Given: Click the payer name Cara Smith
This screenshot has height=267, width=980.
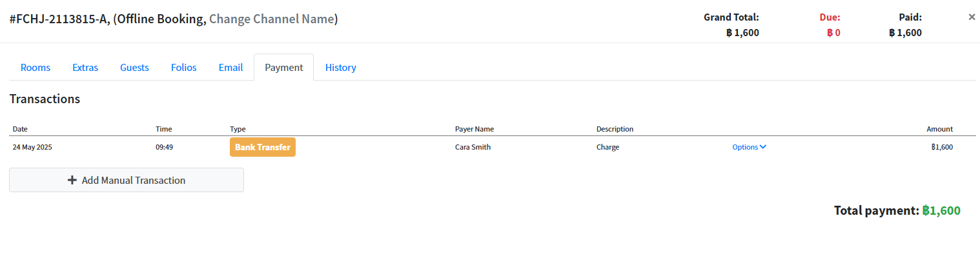Looking at the screenshot, I should click(x=473, y=147).
